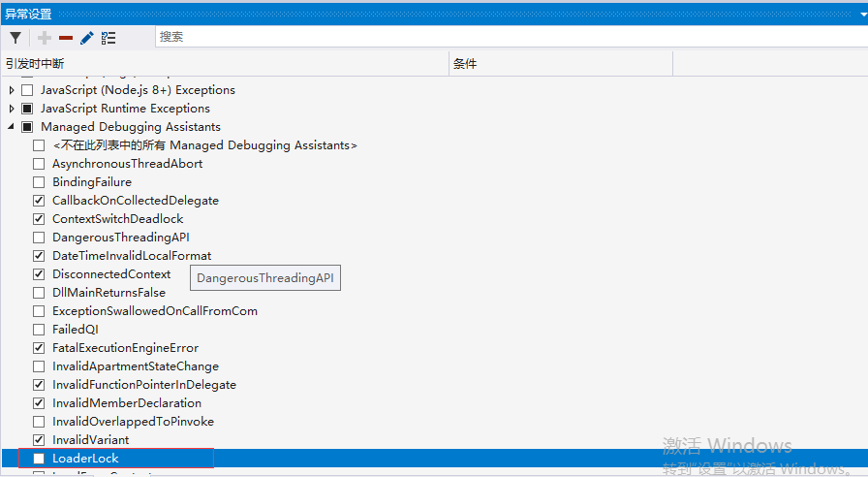Image resolution: width=868 pixels, height=477 pixels.
Task: Select the InvalidOverlappedToPinvoke item
Action: tap(133, 422)
